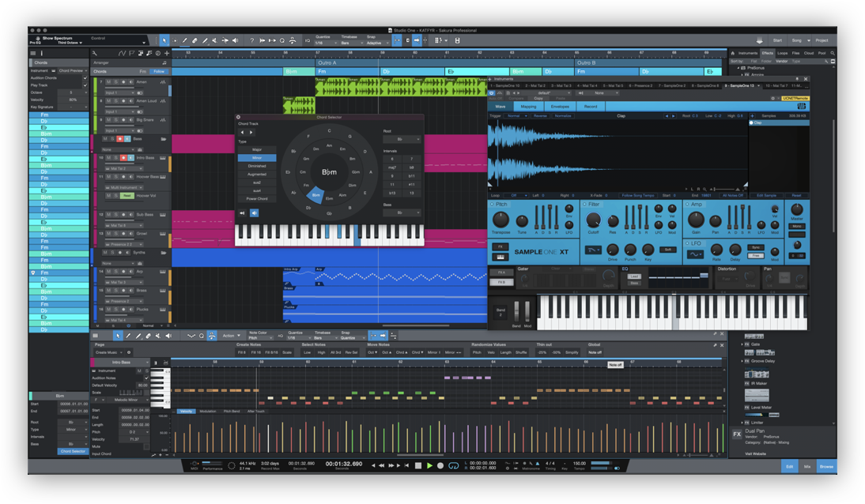The height and width of the screenshot is (504, 865).
Task: Show the automation curve icon above tracks
Action: [x=123, y=54]
